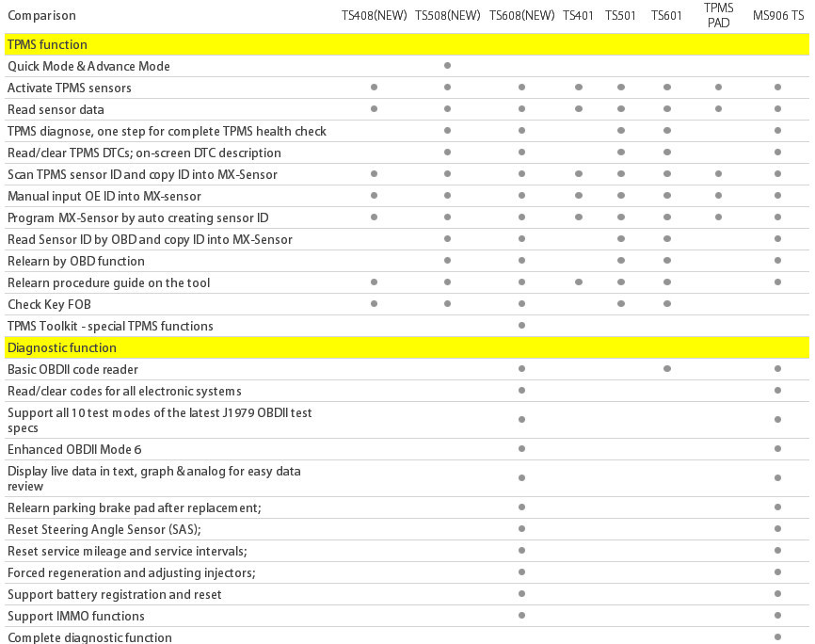815x644 pixels.
Task: Click TPMS diagnose dot under TS501
Action: click(x=620, y=131)
